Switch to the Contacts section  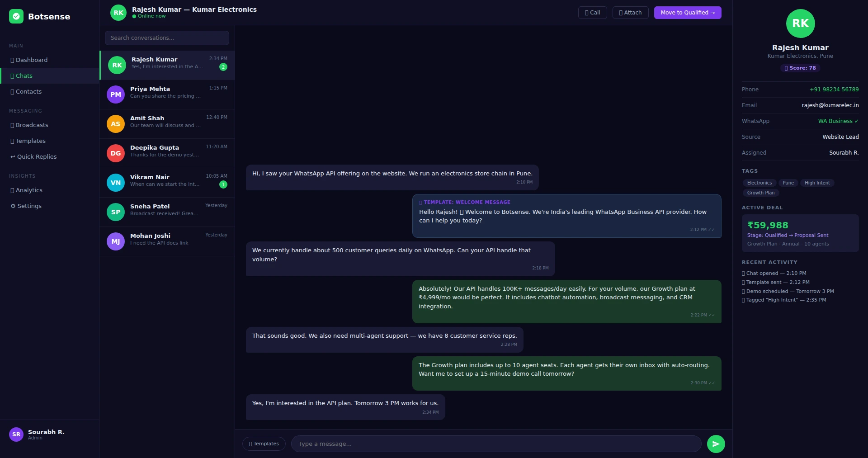[12, 91]
